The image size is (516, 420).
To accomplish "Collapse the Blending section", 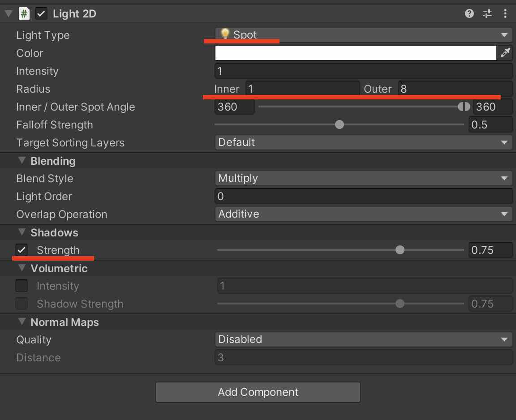I will pyautogui.click(x=21, y=160).
